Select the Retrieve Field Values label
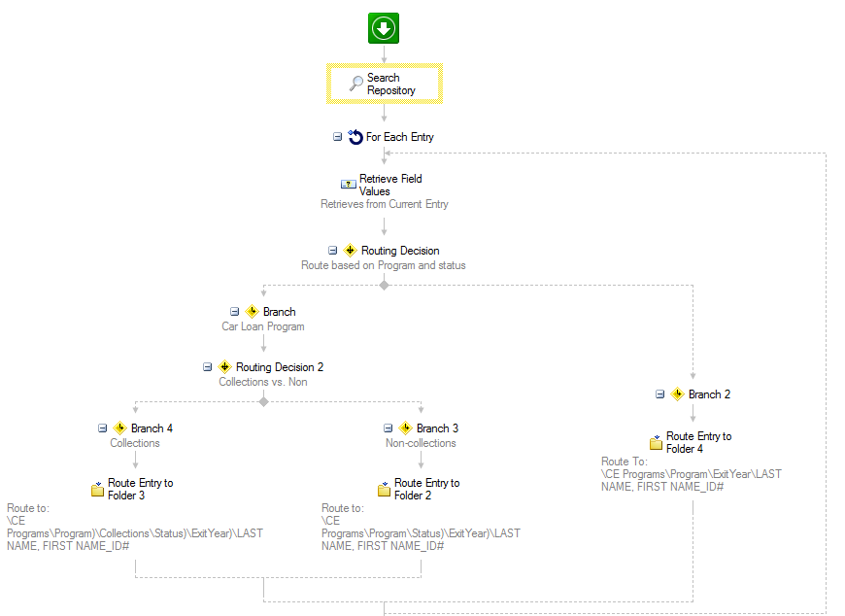845x616 pixels. pos(390,185)
